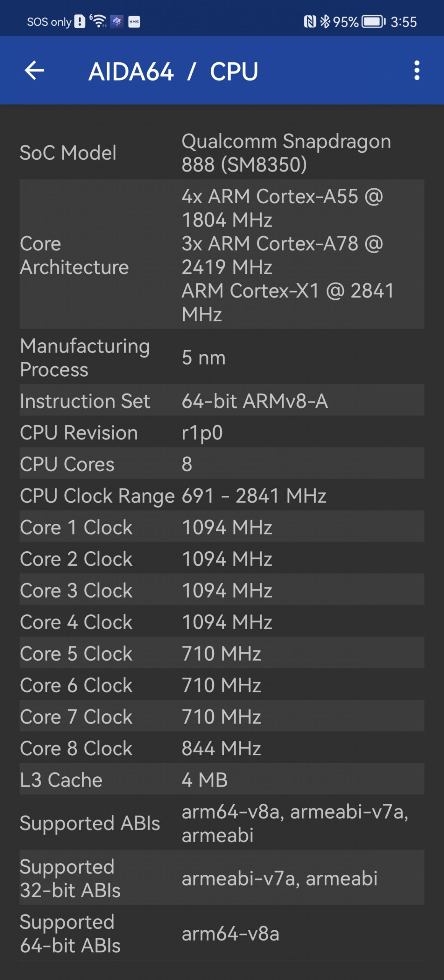Image resolution: width=444 pixels, height=980 pixels.
Task: Select the Core 1 Clock row
Action: pyautogui.click(x=222, y=527)
